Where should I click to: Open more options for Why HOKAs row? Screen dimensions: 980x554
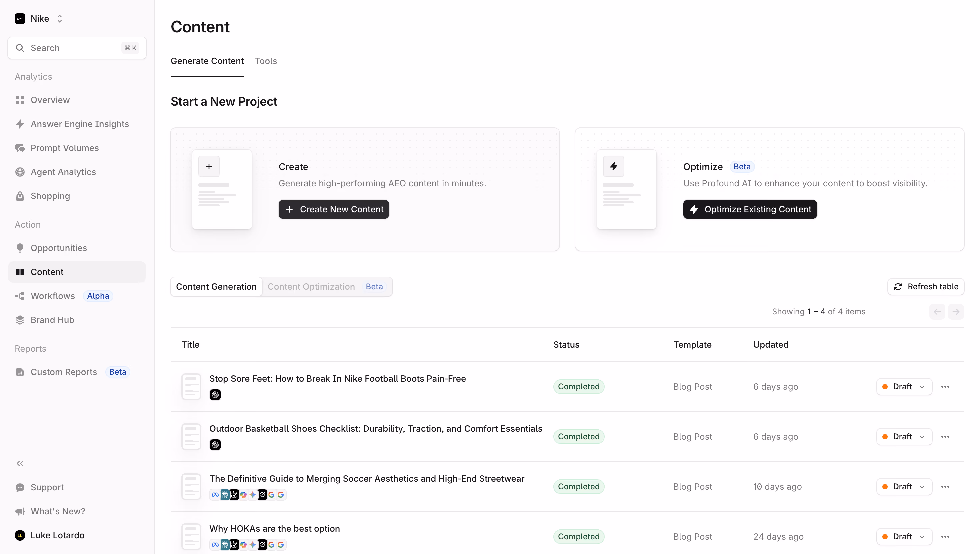945,536
